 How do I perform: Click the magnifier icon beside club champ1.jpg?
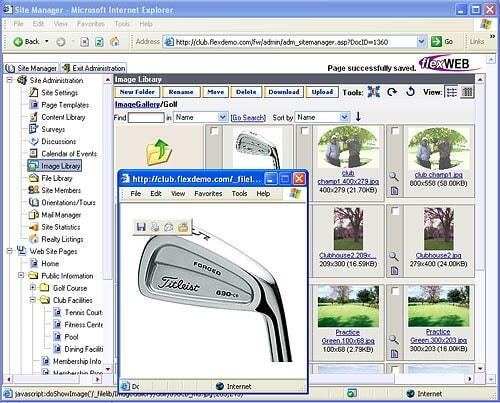pos(394,176)
